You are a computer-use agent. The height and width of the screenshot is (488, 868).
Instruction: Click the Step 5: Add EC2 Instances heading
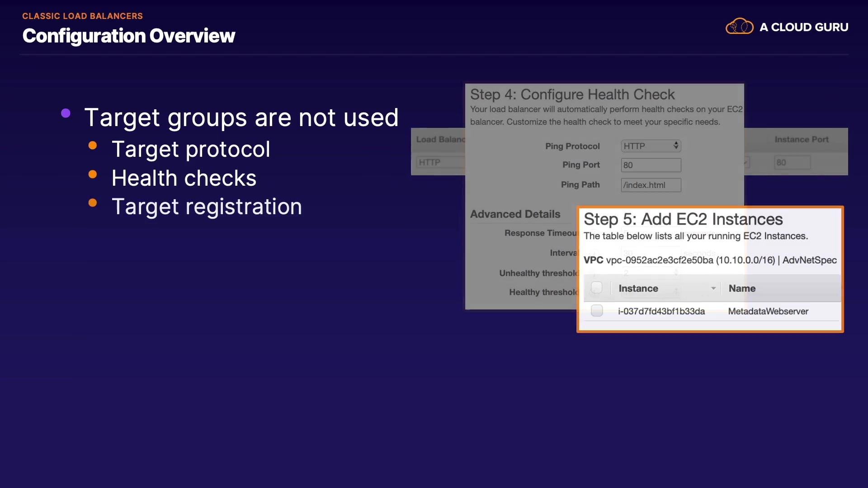click(683, 219)
